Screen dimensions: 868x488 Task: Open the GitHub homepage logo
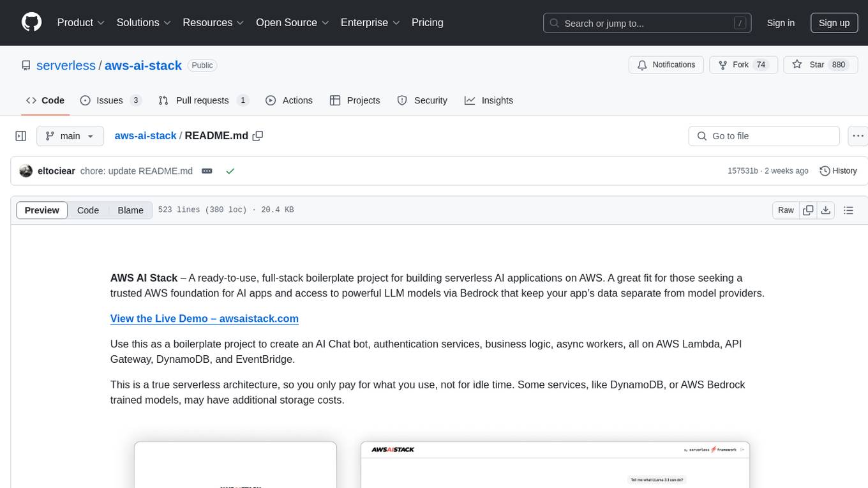(31, 22)
